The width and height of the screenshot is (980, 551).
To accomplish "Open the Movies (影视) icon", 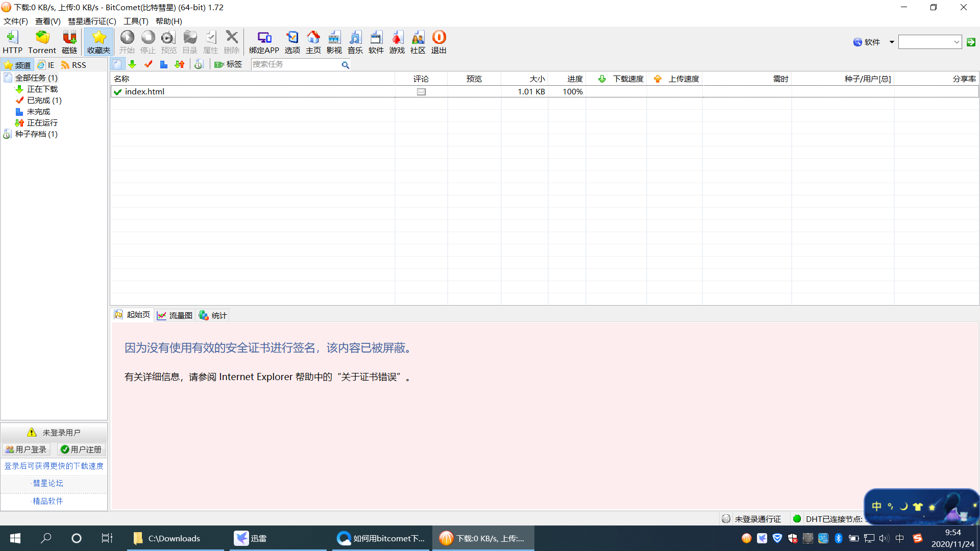I will pyautogui.click(x=334, y=42).
